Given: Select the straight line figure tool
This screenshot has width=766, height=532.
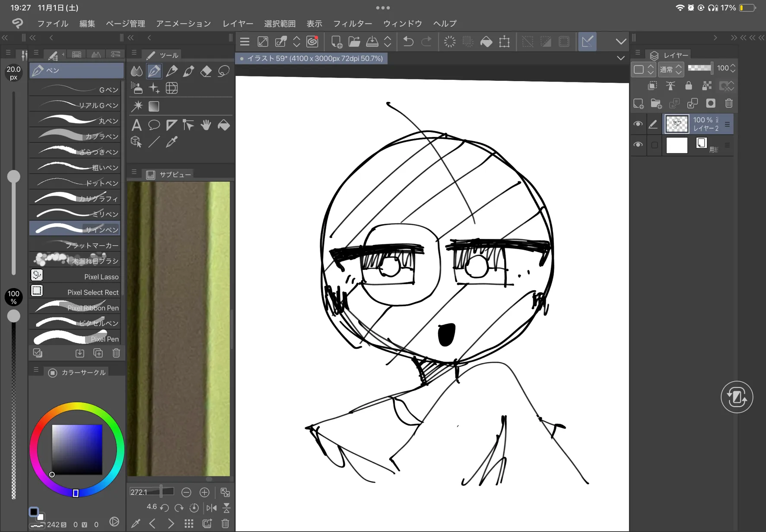Looking at the screenshot, I should 154,142.
